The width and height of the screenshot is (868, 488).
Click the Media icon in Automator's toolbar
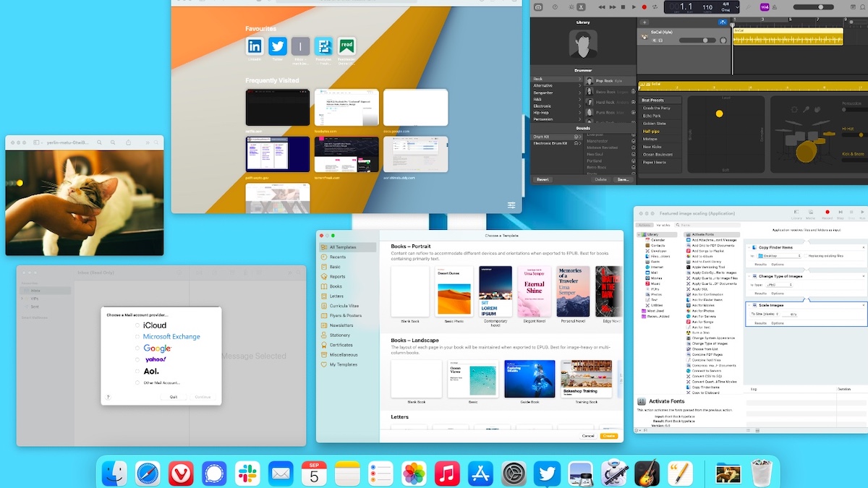pyautogui.click(x=810, y=212)
